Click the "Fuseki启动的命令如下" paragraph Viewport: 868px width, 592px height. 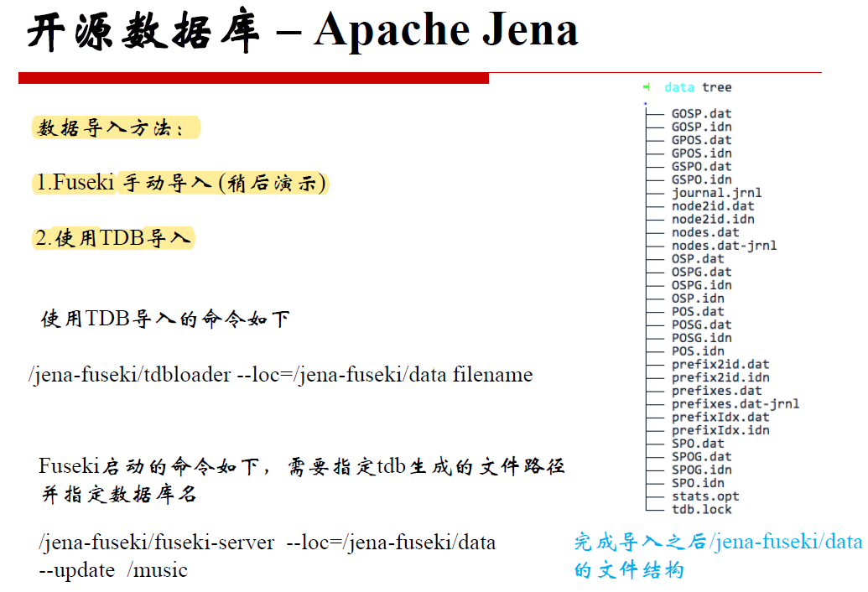pos(302,466)
